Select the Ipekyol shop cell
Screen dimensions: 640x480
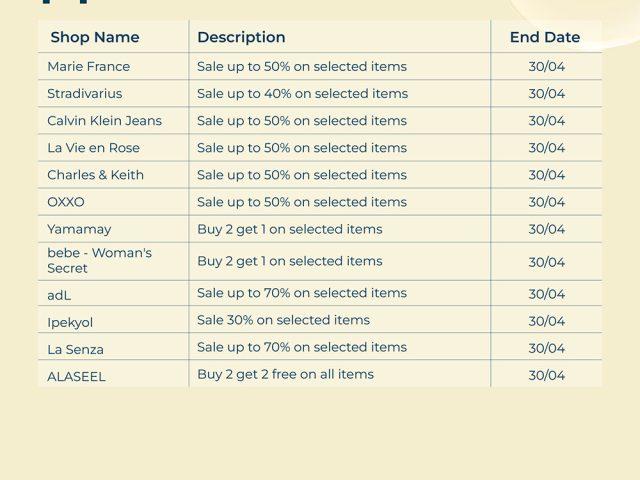click(x=68, y=322)
